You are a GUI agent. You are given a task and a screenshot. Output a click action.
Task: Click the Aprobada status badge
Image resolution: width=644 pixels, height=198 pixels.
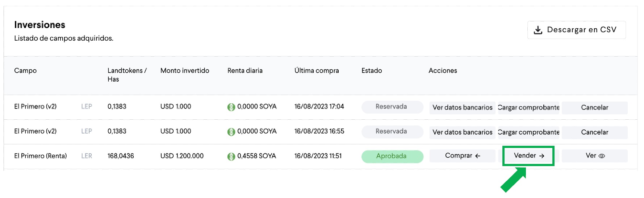392,156
